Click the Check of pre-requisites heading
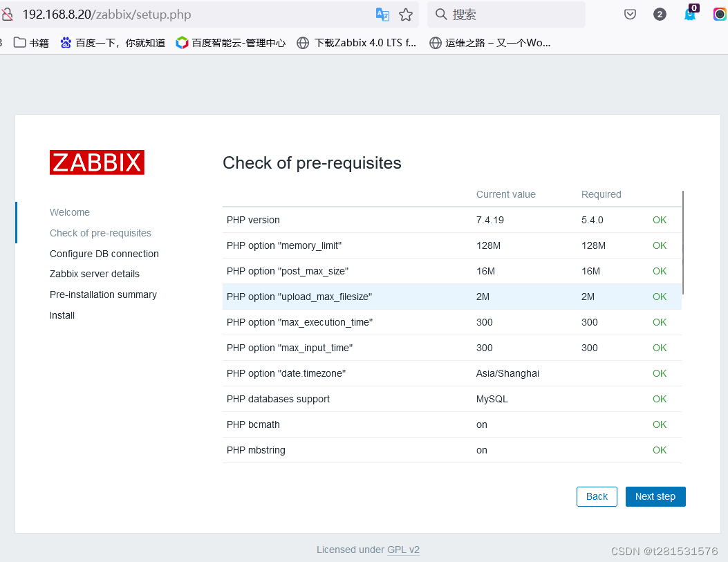Screen dimensions: 728x562 pos(312,163)
